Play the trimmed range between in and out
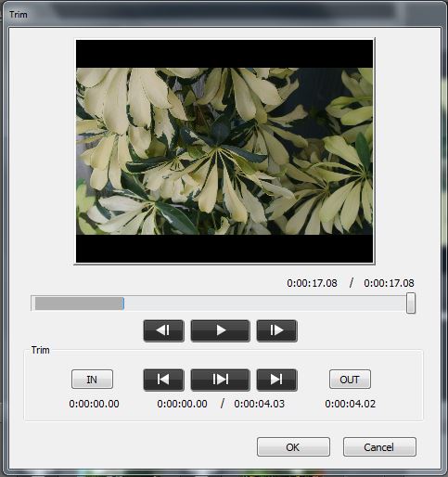Viewport: 448px width, 477px height. point(220,380)
